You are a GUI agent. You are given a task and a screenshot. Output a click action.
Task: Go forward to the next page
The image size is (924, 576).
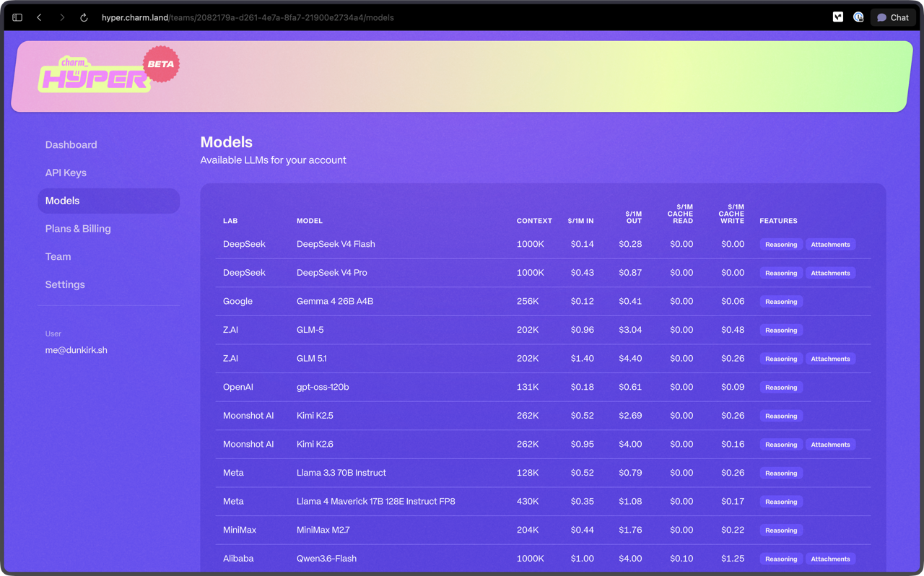(x=62, y=17)
